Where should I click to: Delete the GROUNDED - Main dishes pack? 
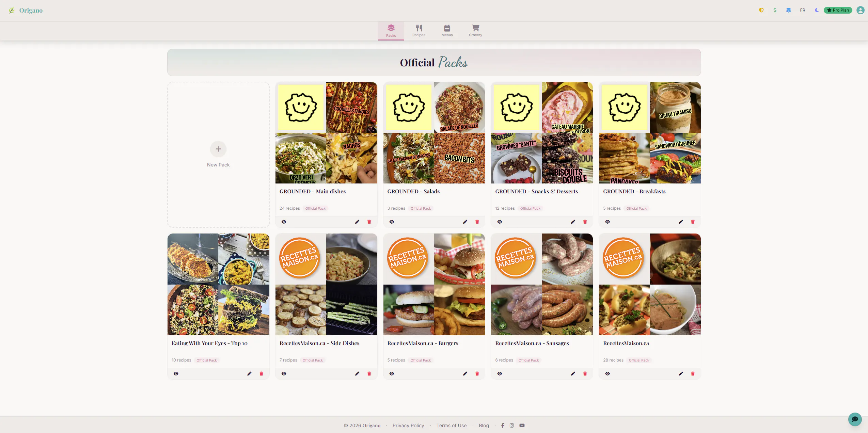pyautogui.click(x=369, y=222)
